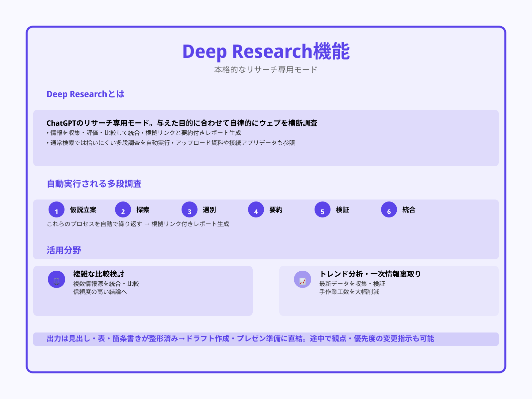Enable the 検証 stage in the pipeline
The image size is (532, 399).
tap(343, 209)
